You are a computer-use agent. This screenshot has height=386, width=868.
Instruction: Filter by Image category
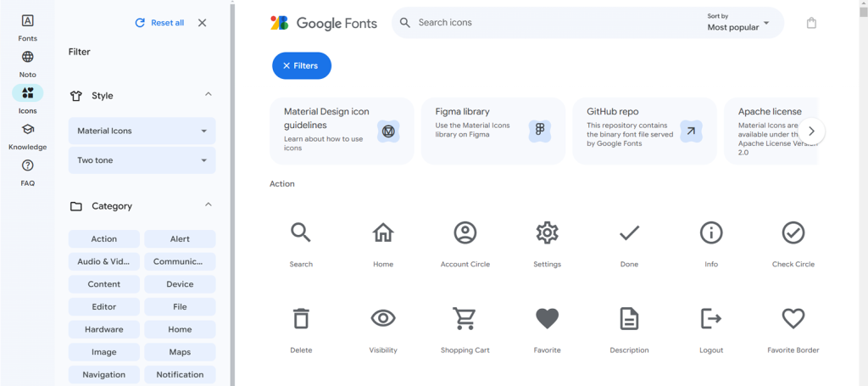[104, 352]
